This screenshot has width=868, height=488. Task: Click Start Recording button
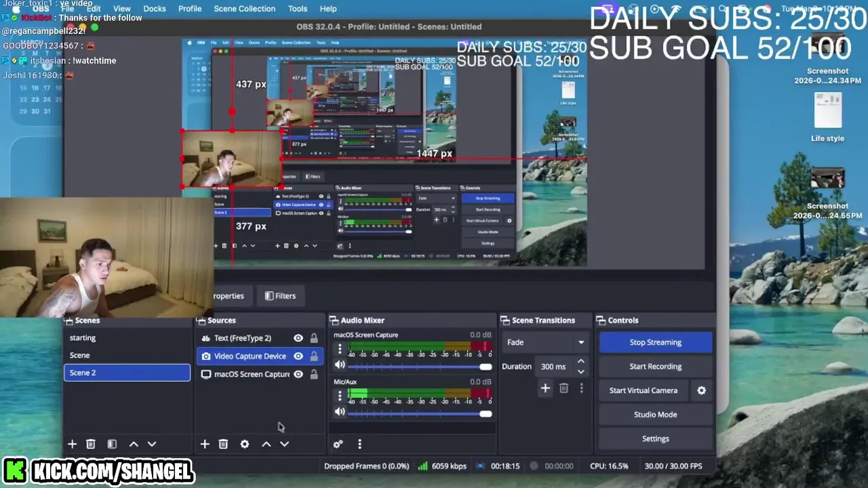(656, 367)
